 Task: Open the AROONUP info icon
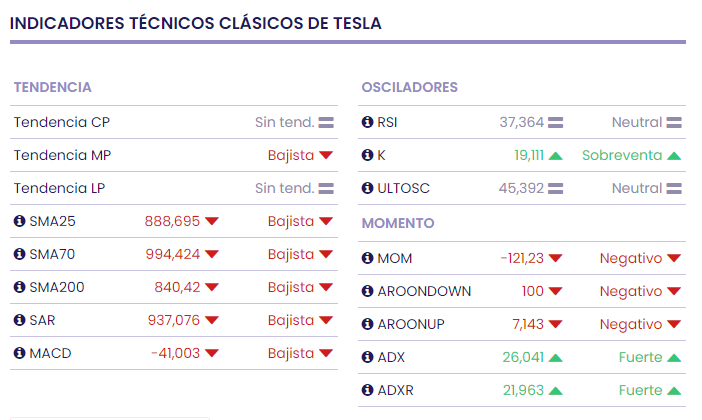[367, 324]
